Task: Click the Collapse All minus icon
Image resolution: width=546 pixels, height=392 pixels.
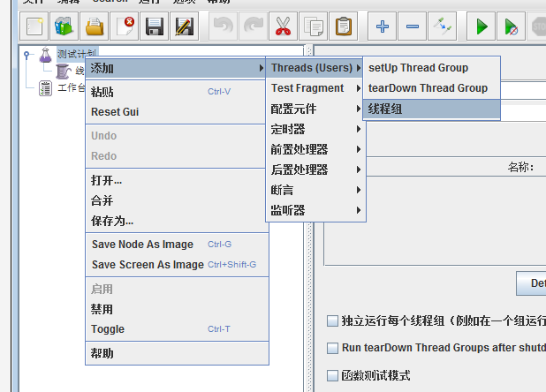Action: (413, 26)
